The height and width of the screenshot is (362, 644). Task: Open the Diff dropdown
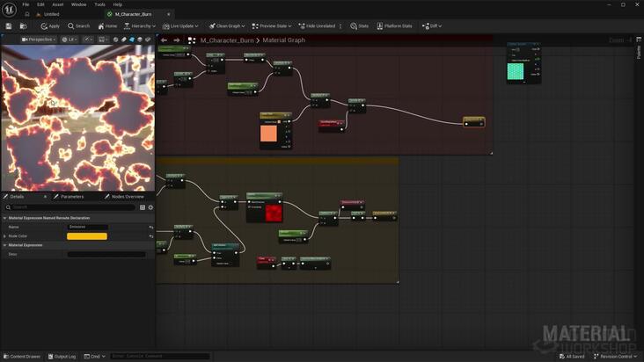click(x=432, y=25)
